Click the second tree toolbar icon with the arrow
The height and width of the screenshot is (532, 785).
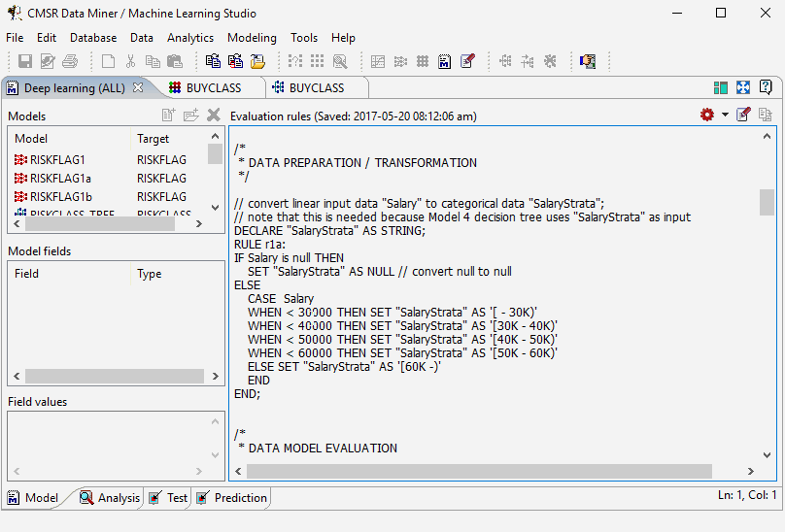tap(528, 61)
